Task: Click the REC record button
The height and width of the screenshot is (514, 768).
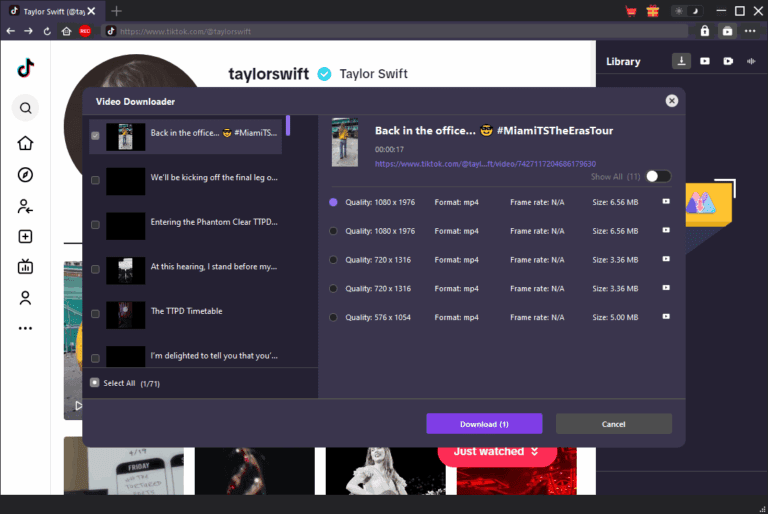Action: [85, 31]
